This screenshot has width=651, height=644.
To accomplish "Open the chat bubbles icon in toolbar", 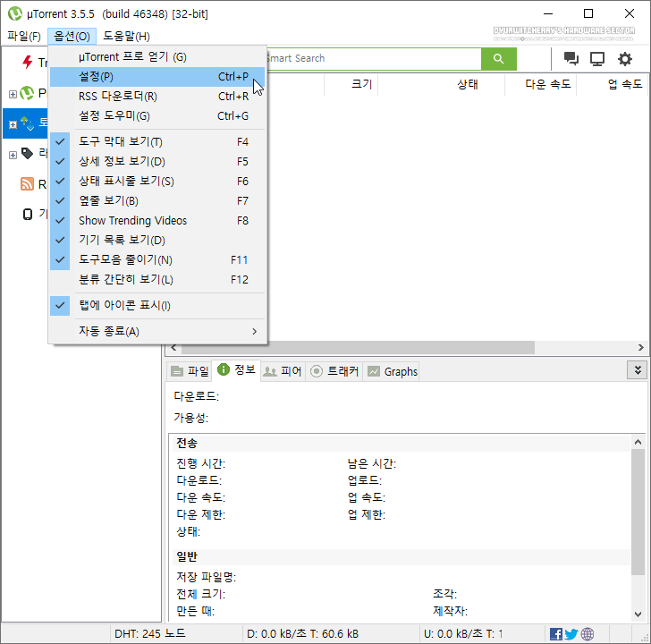I will point(571,58).
